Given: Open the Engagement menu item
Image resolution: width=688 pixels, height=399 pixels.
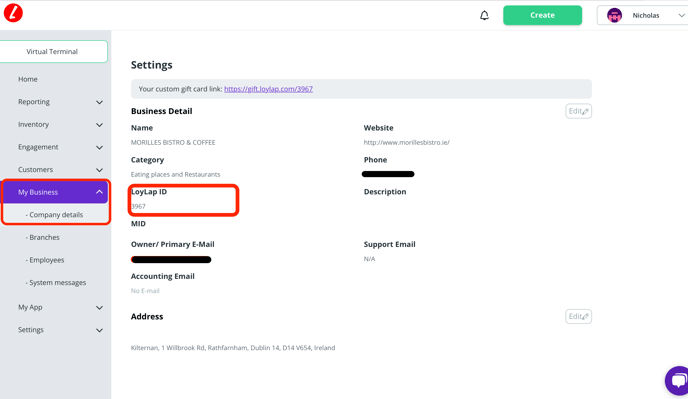Looking at the screenshot, I should pyautogui.click(x=38, y=147).
